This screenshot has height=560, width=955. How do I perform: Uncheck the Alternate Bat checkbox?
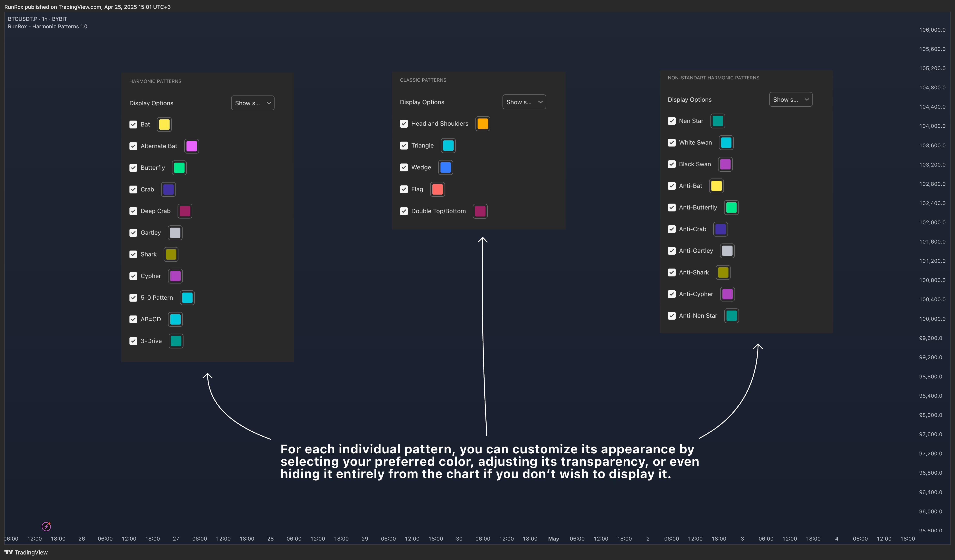133,146
